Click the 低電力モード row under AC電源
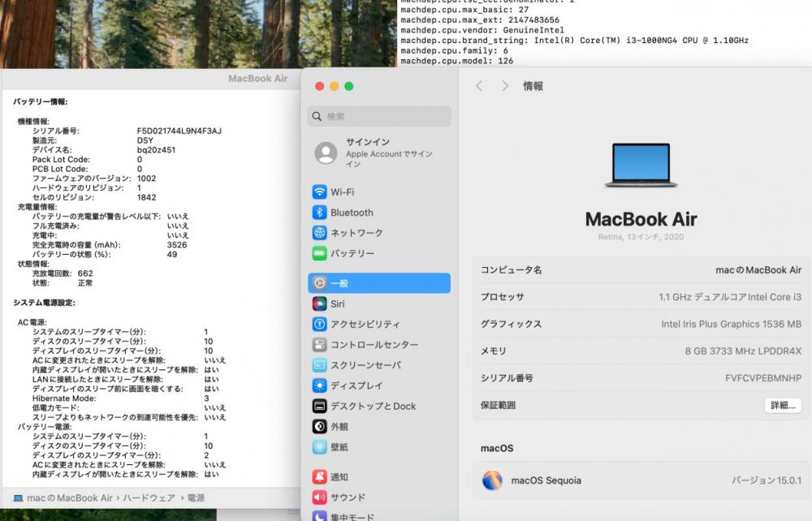The height and width of the screenshot is (521, 812). [x=129, y=407]
